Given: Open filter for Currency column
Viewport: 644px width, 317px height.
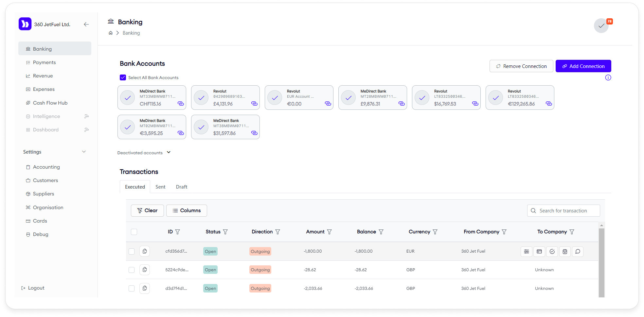Looking at the screenshot, I should (435, 232).
